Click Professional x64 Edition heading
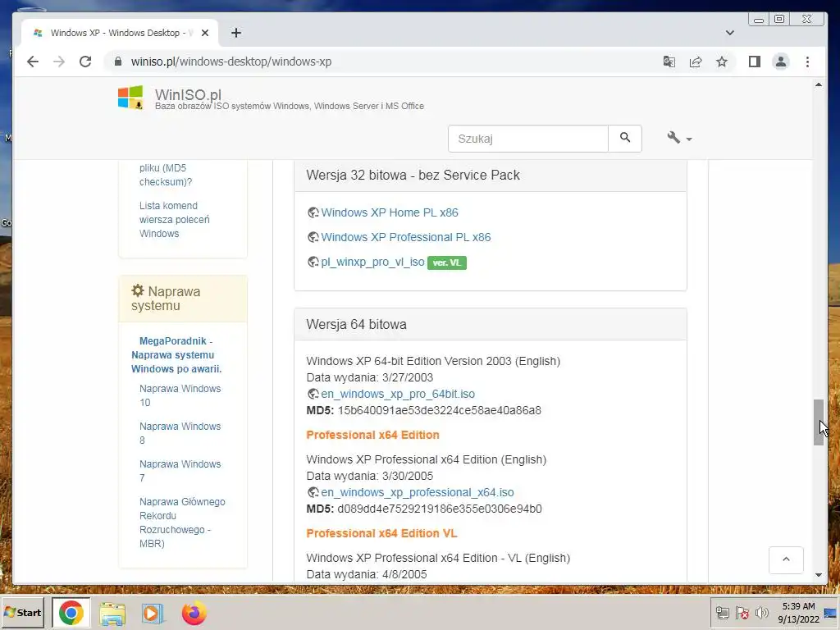The image size is (840, 630). (373, 435)
